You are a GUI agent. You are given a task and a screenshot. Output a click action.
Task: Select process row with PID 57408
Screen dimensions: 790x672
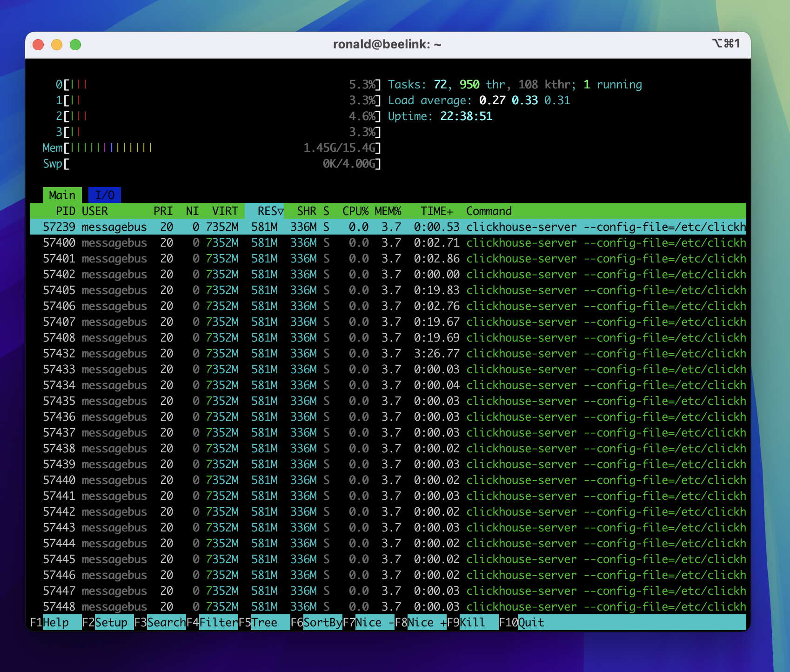point(388,337)
